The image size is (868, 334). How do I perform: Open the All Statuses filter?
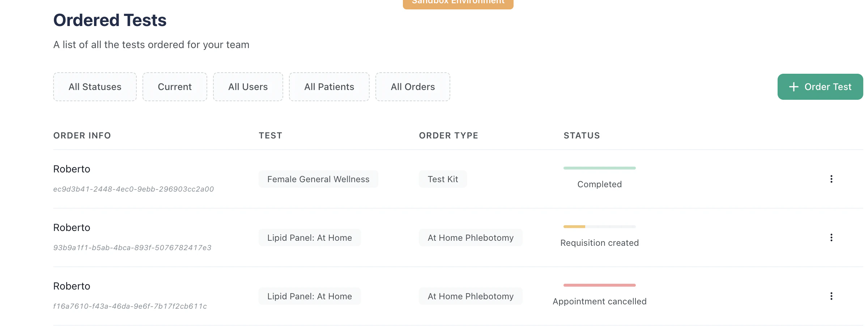[95, 87]
